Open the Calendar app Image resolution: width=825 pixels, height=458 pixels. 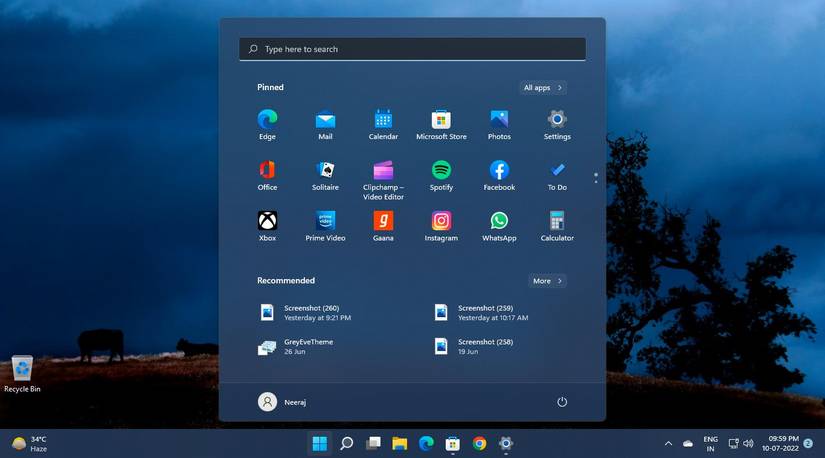click(383, 125)
